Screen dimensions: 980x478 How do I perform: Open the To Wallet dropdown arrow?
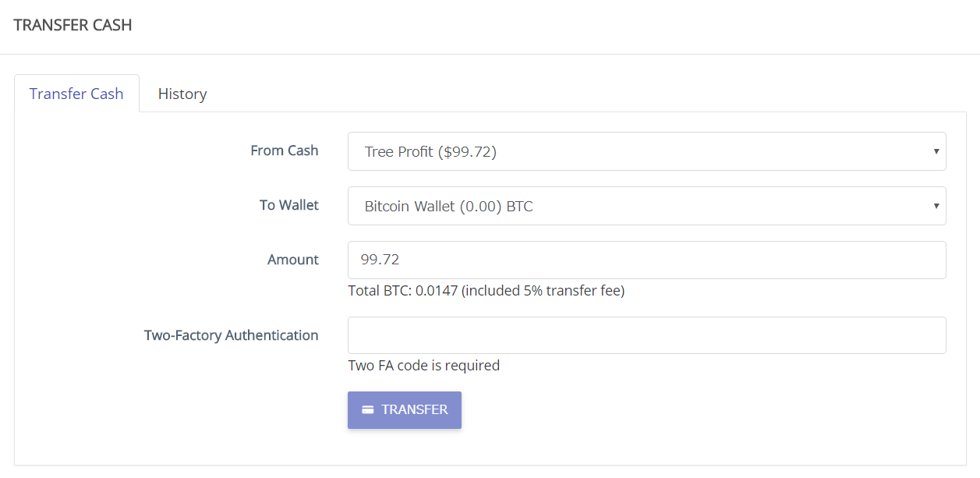(936, 206)
